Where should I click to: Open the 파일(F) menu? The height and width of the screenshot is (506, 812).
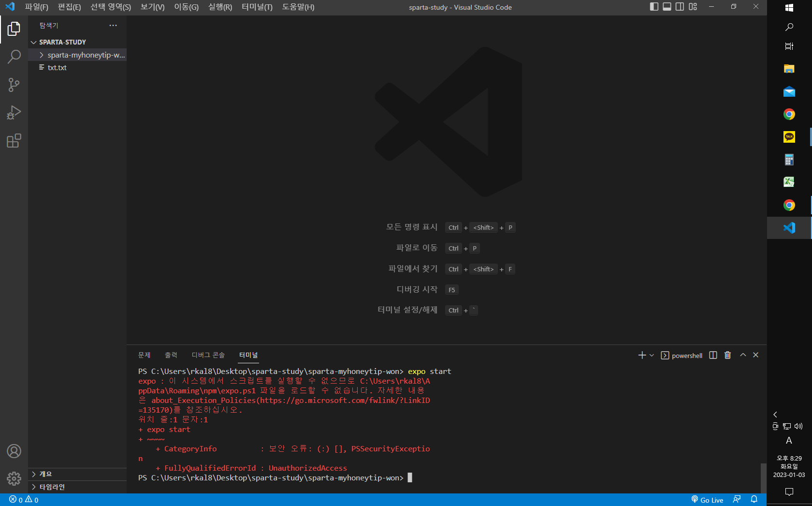pos(37,7)
